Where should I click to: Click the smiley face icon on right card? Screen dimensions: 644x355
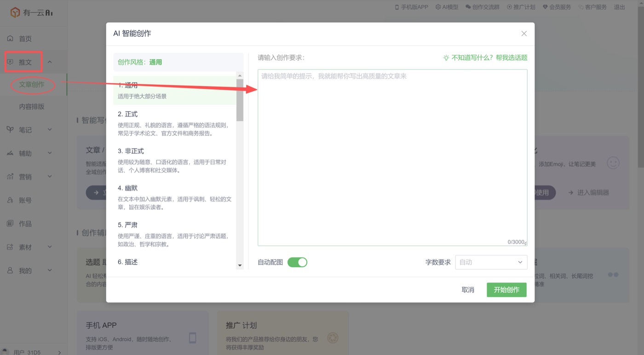[613, 163]
